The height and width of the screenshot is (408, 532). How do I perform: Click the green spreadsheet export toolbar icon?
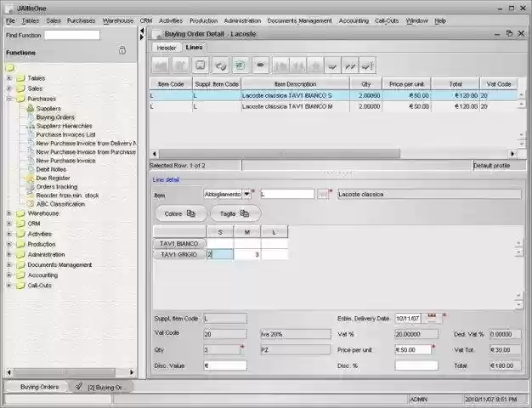pos(241,65)
